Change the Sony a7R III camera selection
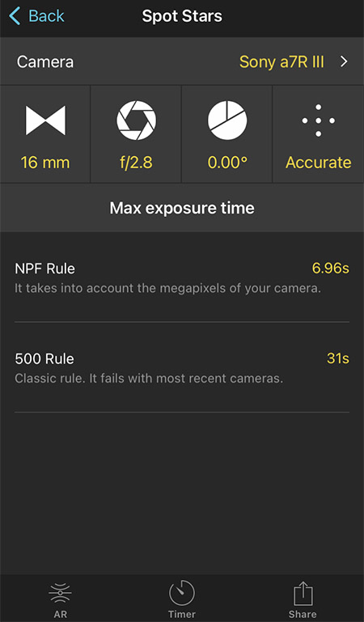 281,62
